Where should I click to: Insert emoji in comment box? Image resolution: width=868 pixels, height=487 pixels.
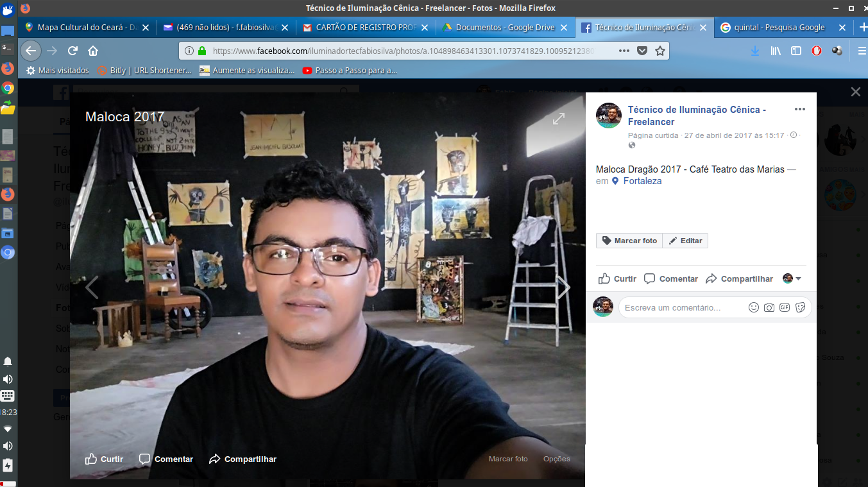pyautogui.click(x=754, y=308)
